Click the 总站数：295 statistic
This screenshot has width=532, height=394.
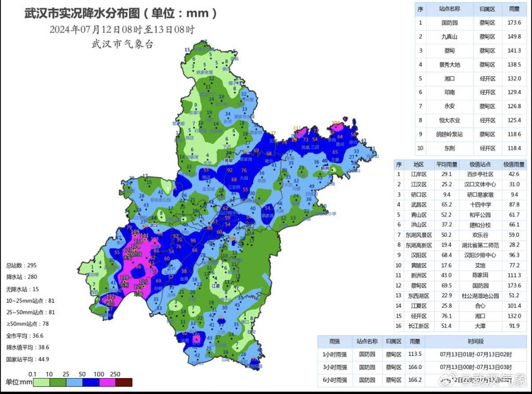coord(21,265)
